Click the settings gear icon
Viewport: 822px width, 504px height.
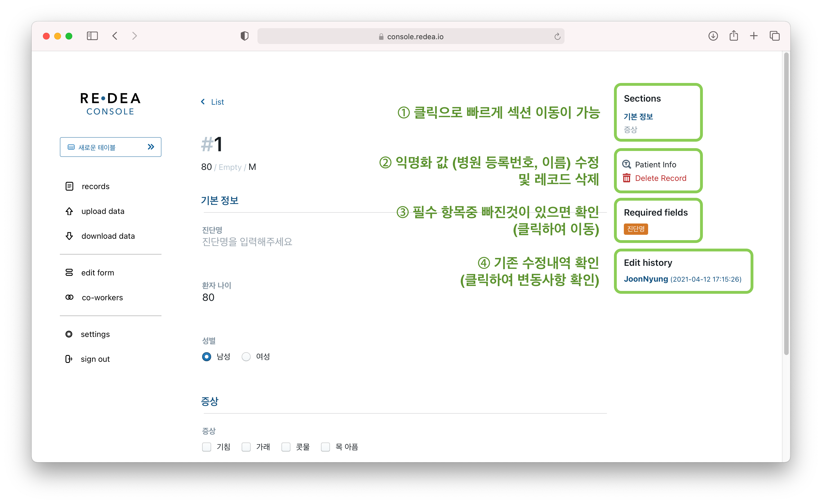69,334
